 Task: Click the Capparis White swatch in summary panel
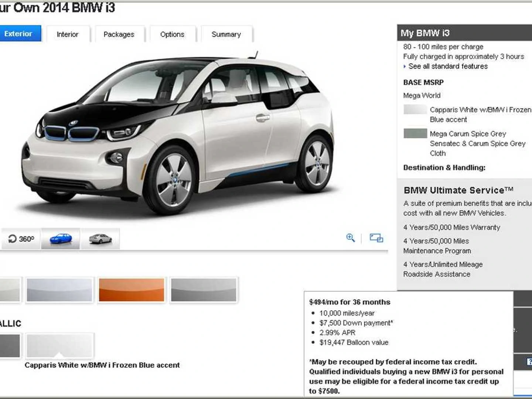(415, 109)
